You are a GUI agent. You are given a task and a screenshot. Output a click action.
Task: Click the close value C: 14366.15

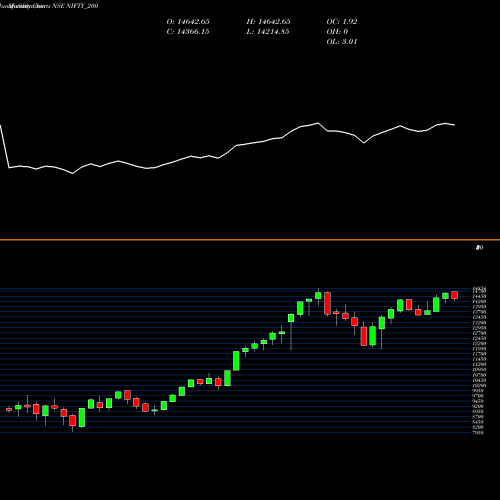click(x=188, y=32)
